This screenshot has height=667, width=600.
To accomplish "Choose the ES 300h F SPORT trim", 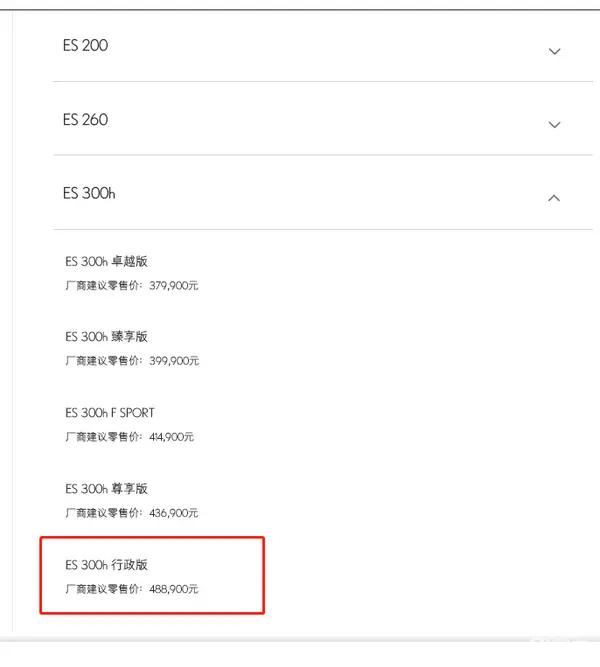I will (110, 413).
